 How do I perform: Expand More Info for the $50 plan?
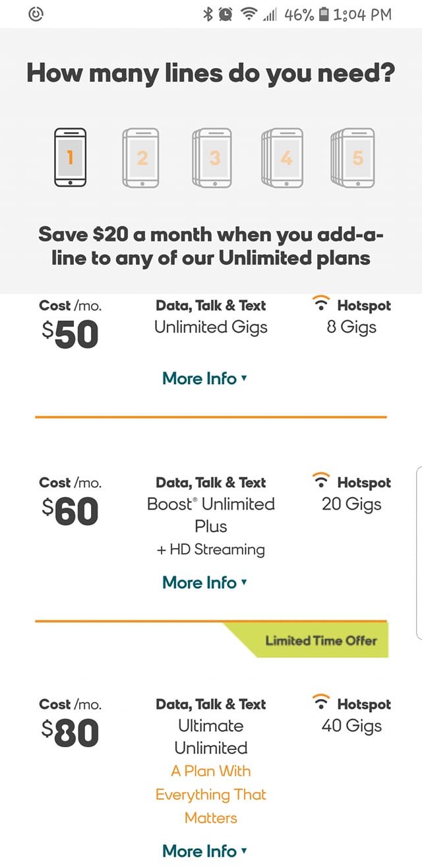point(204,378)
